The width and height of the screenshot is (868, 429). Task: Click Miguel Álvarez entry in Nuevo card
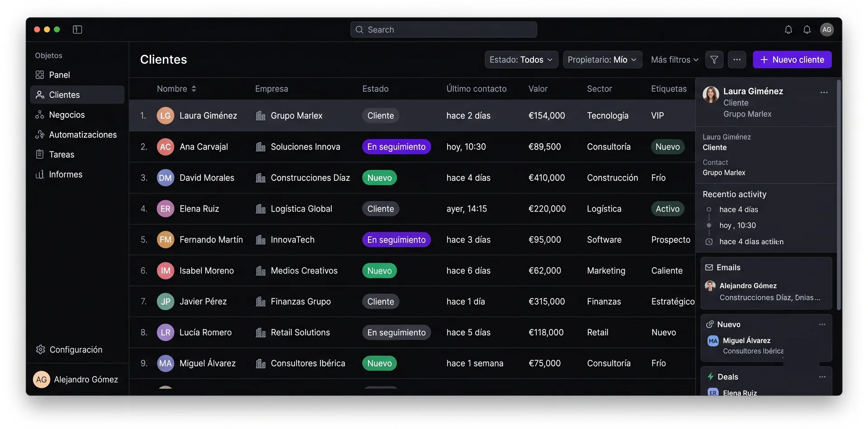pyautogui.click(x=746, y=345)
